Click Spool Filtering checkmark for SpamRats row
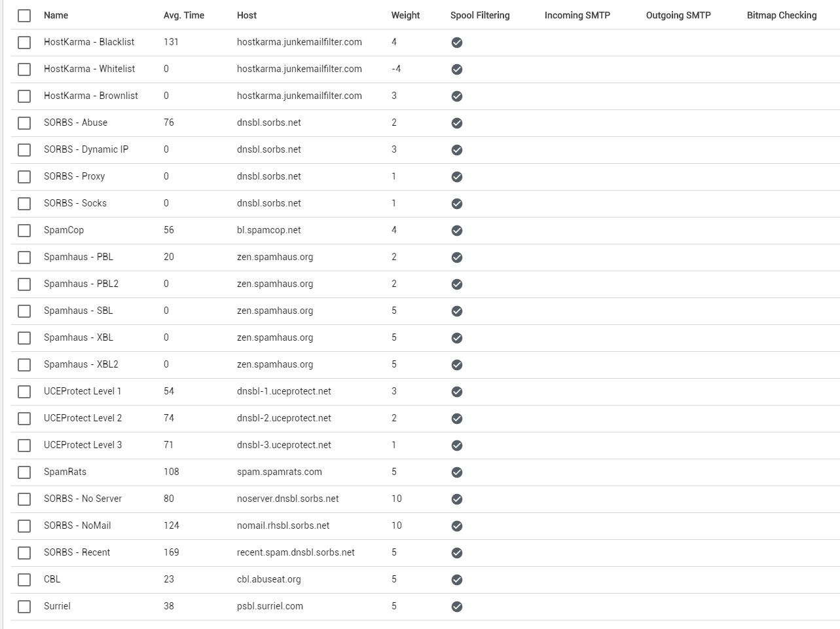The height and width of the screenshot is (629, 840). [x=457, y=472]
